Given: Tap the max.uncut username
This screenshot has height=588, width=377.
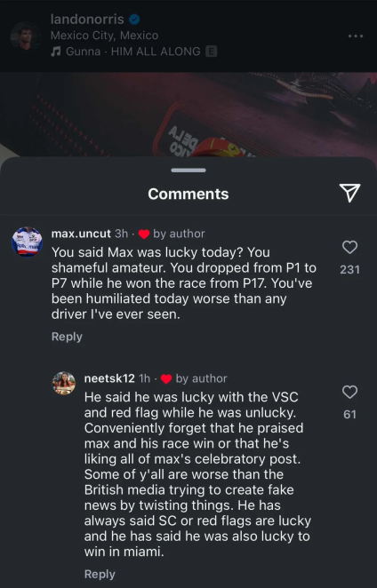Looking at the screenshot, I should (x=81, y=234).
